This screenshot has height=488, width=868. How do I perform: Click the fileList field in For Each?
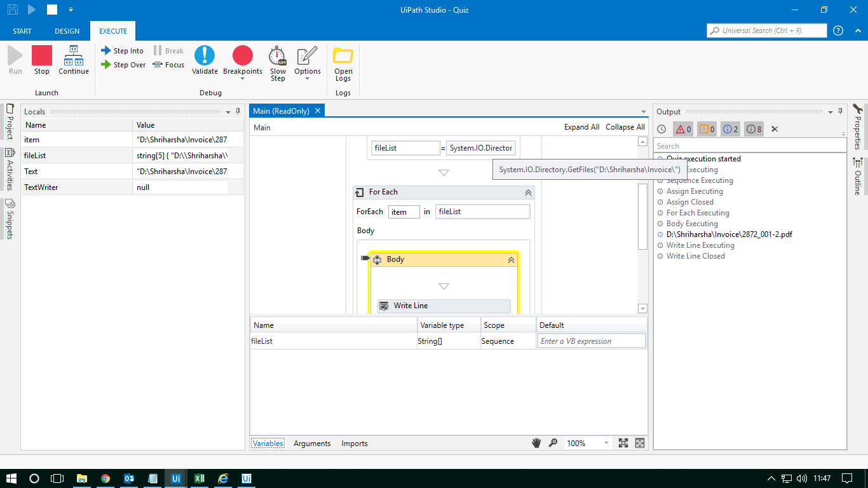coord(482,212)
